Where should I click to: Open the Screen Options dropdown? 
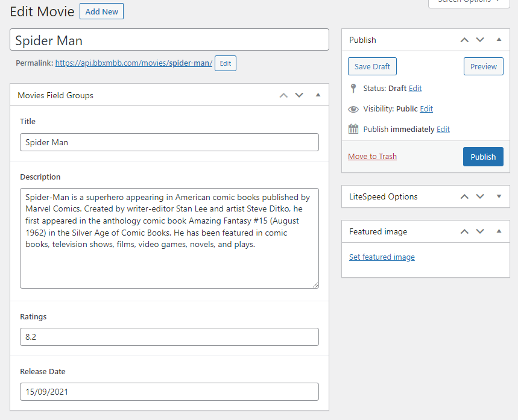point(469,2)
